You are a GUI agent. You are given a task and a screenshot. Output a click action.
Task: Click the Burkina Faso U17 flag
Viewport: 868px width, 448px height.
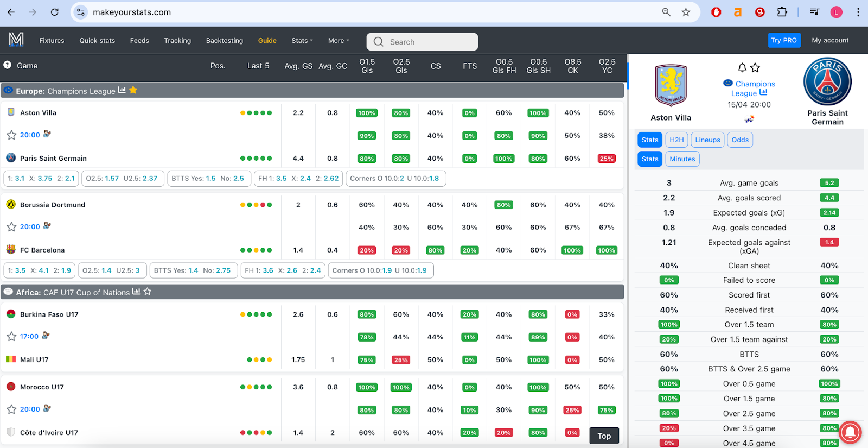11,314
